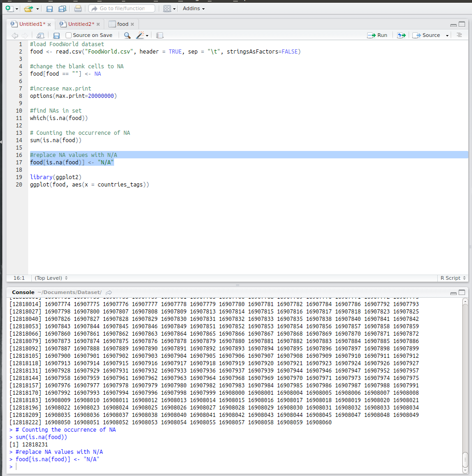This screenshot has width=472, height=476.
Task: Open the New File dropdown arrow
Action: coord(17,9)
